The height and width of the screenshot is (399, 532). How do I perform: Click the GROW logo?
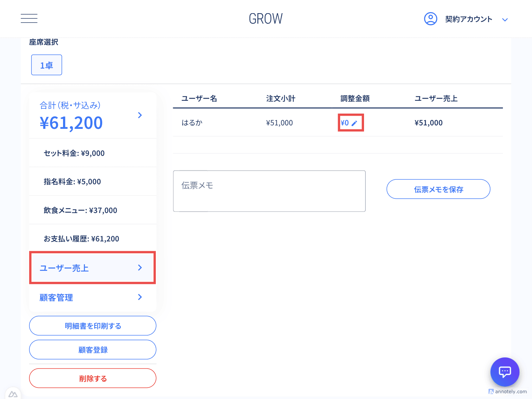[x=265, y=18]
